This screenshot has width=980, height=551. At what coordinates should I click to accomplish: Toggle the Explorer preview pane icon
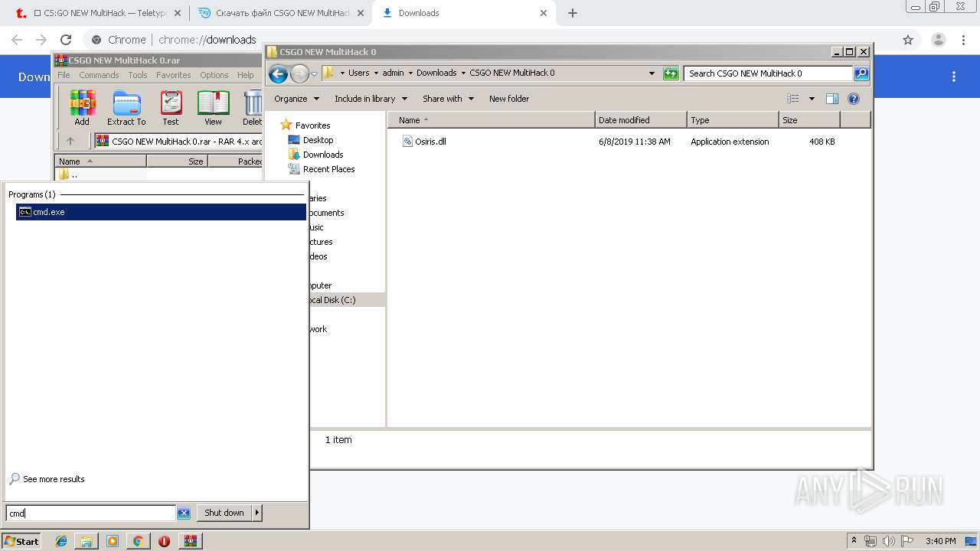pos(832,99)
